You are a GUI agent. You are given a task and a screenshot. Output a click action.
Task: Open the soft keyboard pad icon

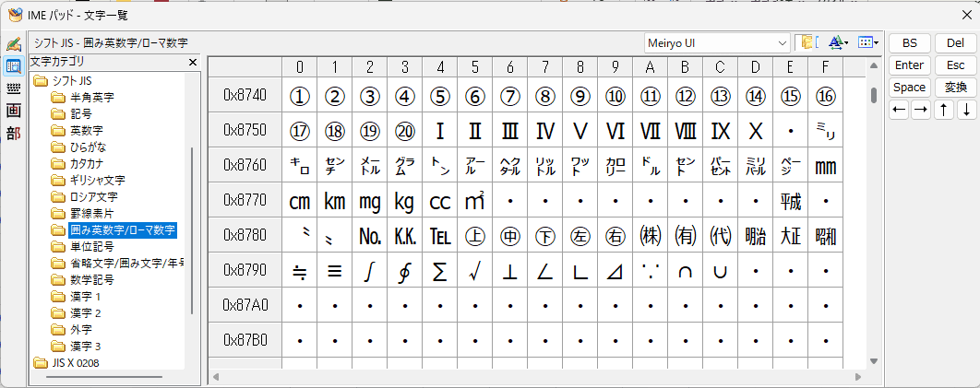click(13, 88)
